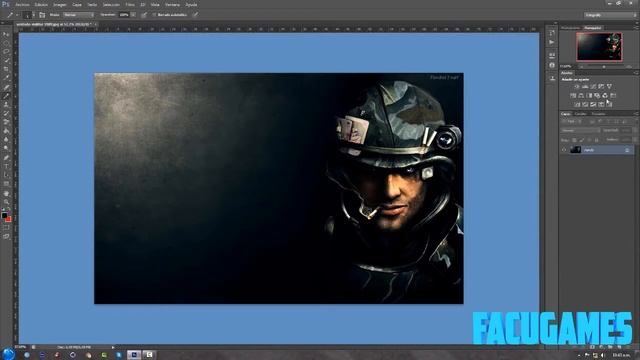Select the Paint Bucket tool
This screenshot has height=360, width=640.
click(6, 131)
